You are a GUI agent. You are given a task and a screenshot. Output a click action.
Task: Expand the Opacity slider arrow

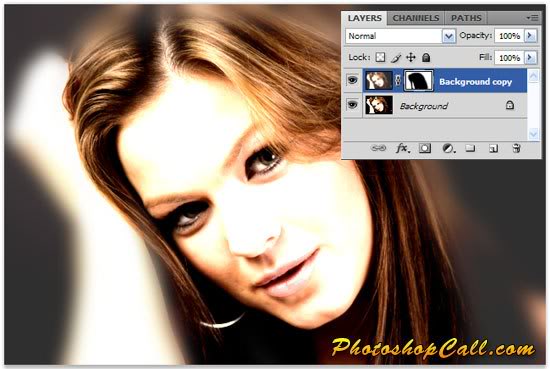pos(530,35)
